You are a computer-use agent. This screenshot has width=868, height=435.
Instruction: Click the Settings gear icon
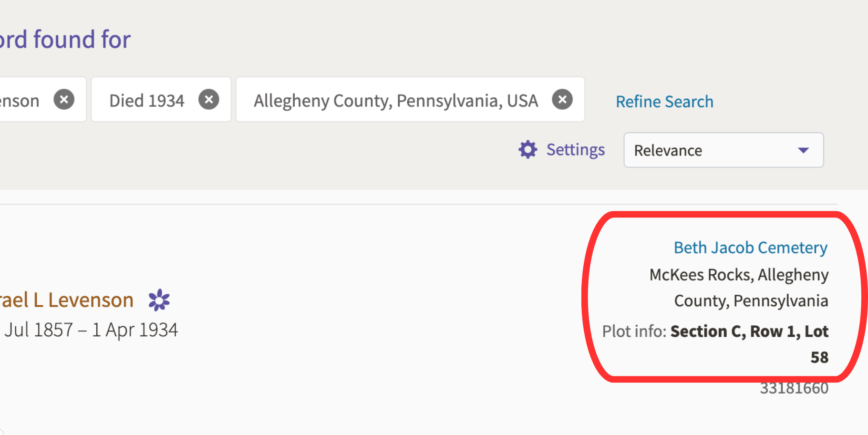tap(527, 150)
